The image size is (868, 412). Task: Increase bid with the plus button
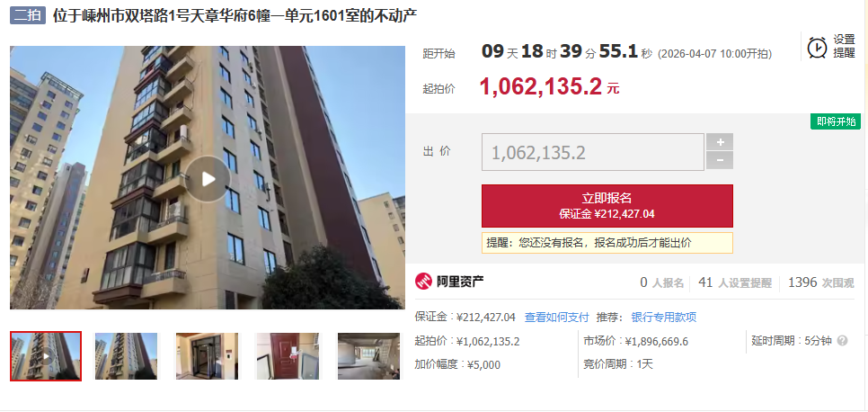[720, 142]
